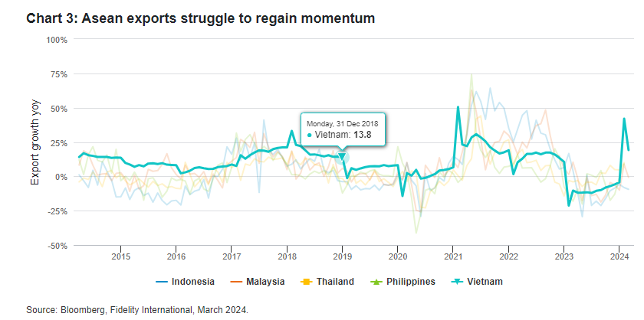Click the 2024 x-axis year label
Viewport: 644px width, 320px height.
pyautogui.click(x=619, y=255)
